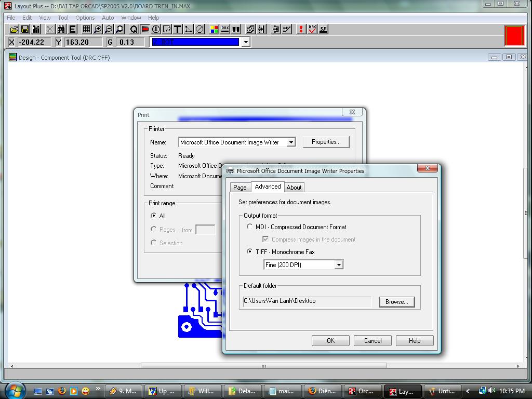Viewport: 532px width, 399px height.
Task: Open the Auto menu
Action: pos(108,18)
